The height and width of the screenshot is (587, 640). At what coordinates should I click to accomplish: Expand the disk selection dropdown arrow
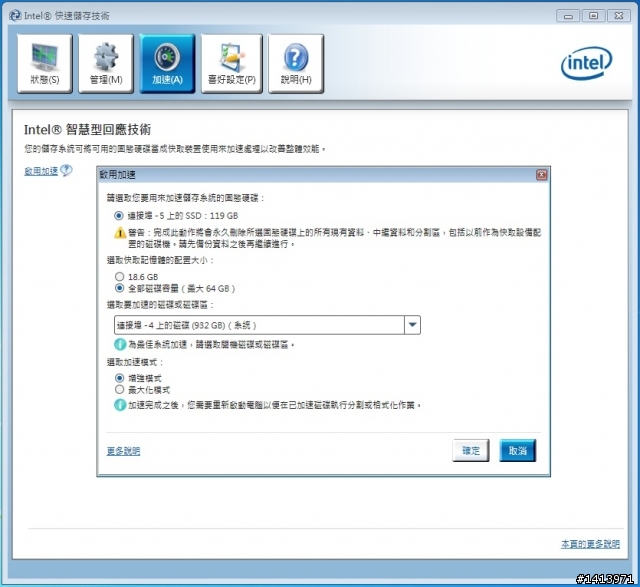click(412, 325)
